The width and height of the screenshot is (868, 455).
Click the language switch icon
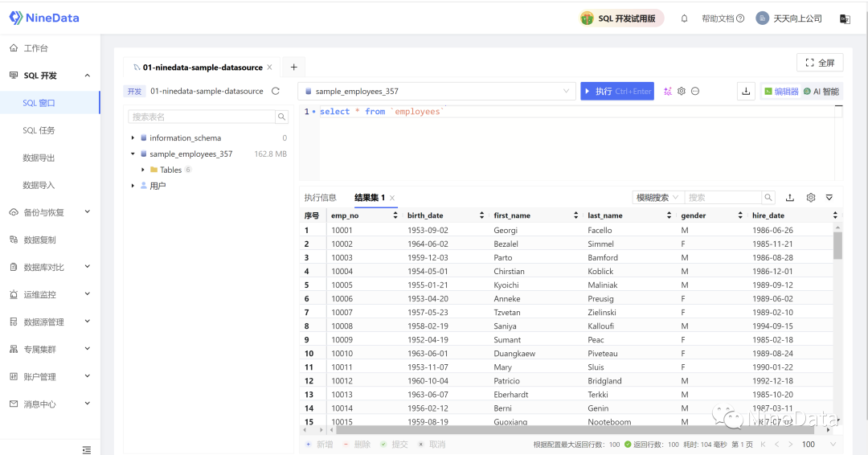(x=845, y=18)
